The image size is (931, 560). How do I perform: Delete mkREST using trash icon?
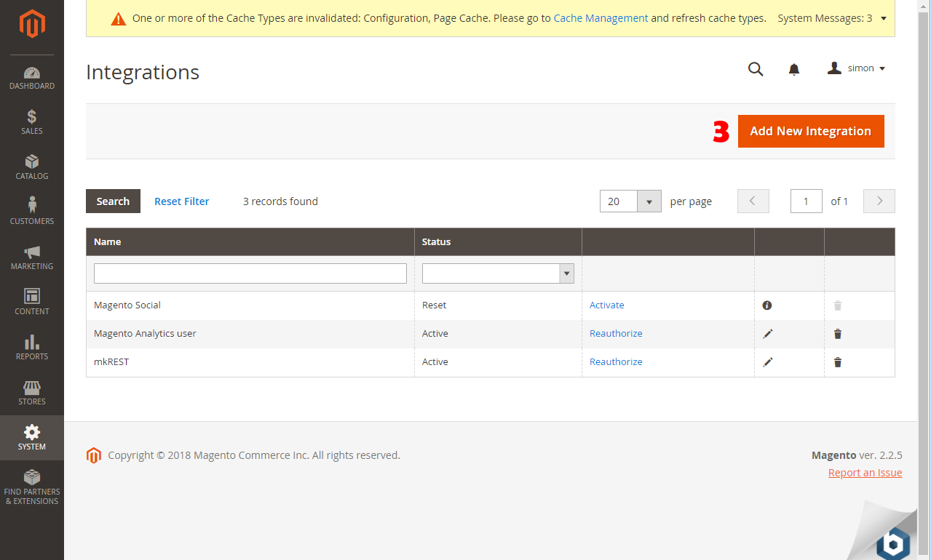[838, 362]
